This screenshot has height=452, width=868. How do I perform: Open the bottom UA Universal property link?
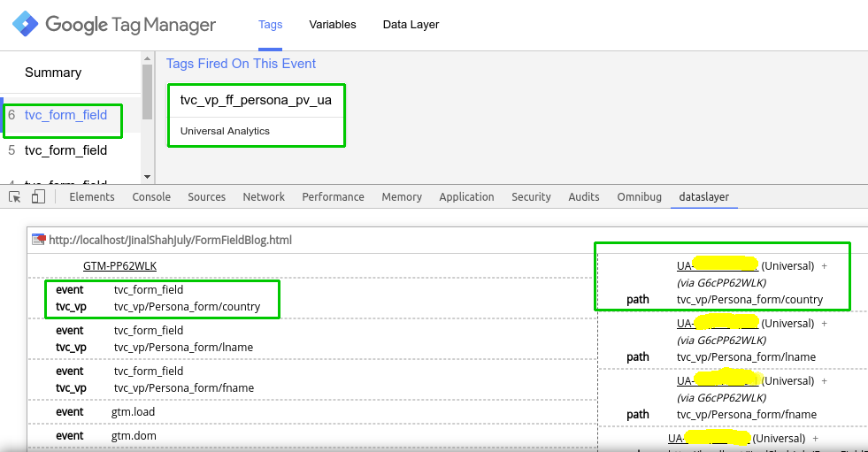coord(709,439)
